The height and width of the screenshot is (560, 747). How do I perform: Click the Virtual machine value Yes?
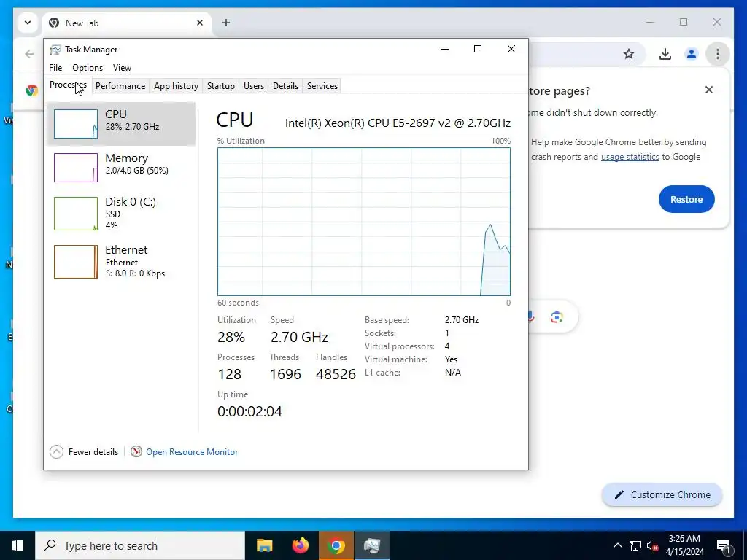point(451,359)
